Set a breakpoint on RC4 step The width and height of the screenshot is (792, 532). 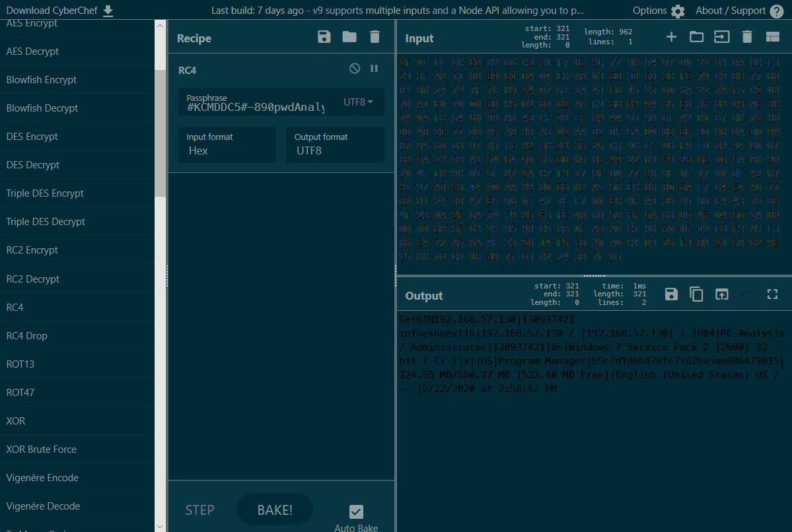pos(374,68)
